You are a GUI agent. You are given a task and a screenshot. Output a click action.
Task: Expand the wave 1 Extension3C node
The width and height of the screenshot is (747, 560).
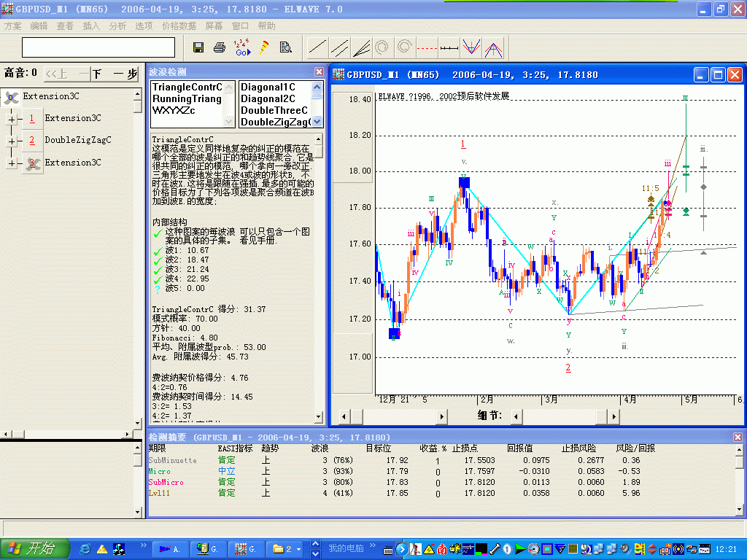pyautogui.click(x=12, y=119)
